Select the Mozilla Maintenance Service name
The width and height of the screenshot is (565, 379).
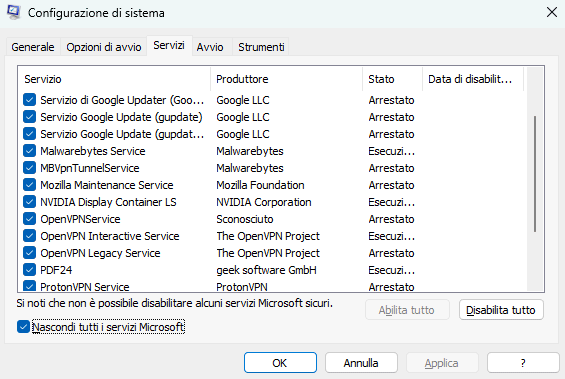coord(107,185)
